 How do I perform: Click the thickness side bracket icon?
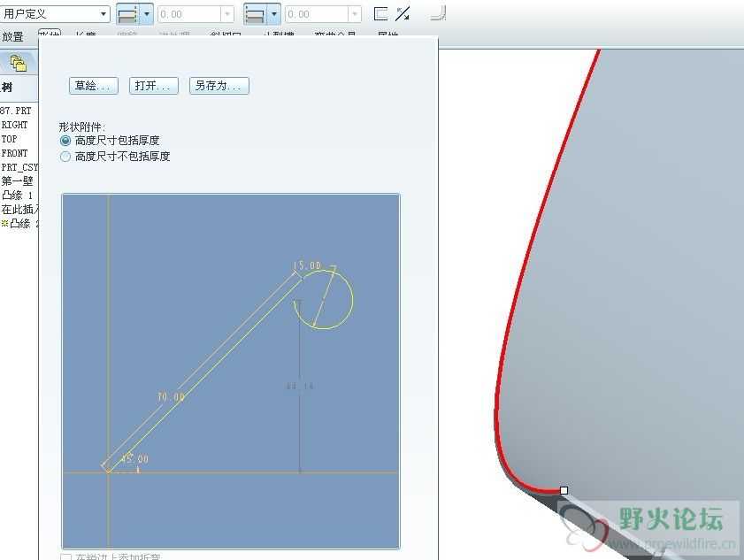point(380,14)
